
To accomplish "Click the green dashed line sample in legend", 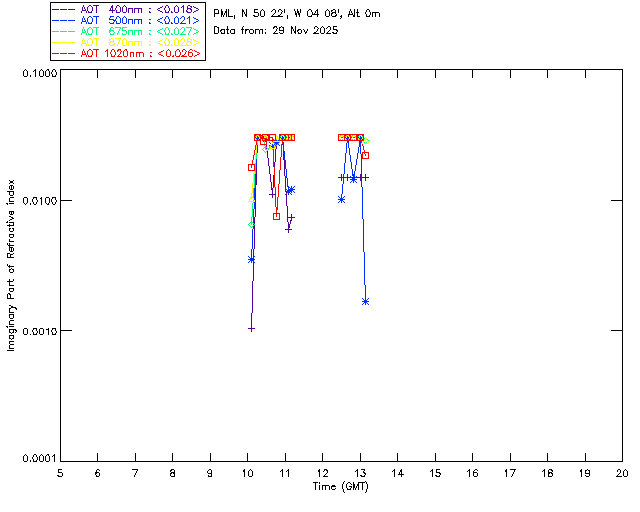I will (64, 31).
